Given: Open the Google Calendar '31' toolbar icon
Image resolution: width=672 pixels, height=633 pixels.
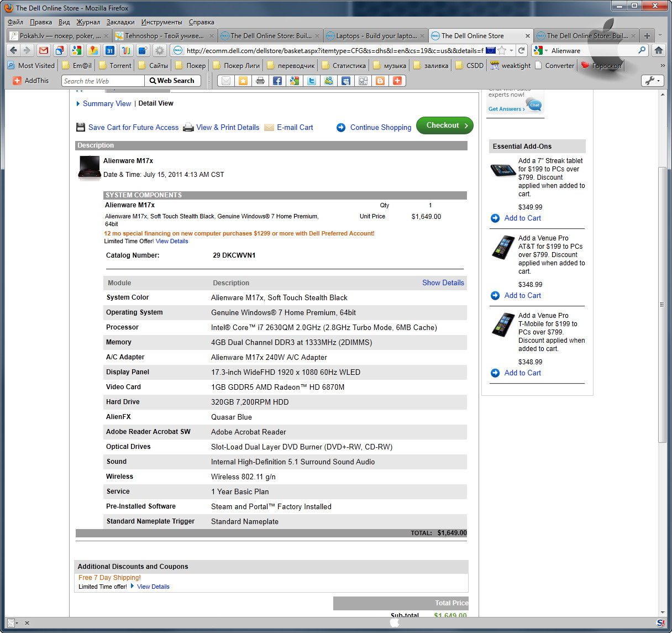Looking at the screenshot, I should tap(110, 50).
